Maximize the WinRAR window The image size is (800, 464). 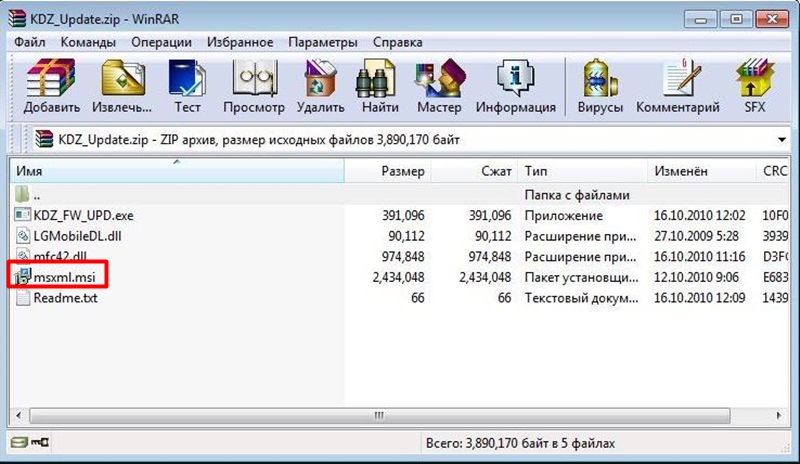click(736, 19)
